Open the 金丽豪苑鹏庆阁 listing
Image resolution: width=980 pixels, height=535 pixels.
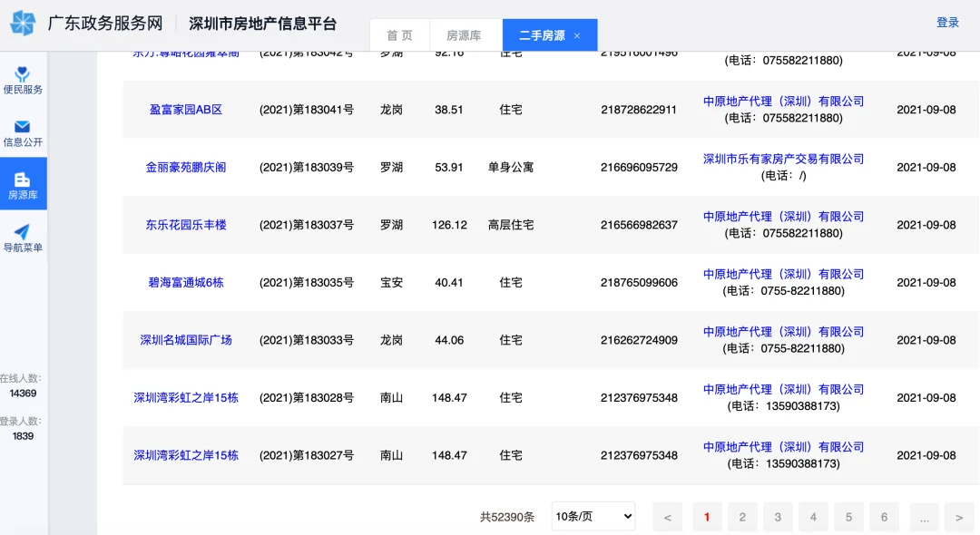click(x=186, y=168)
